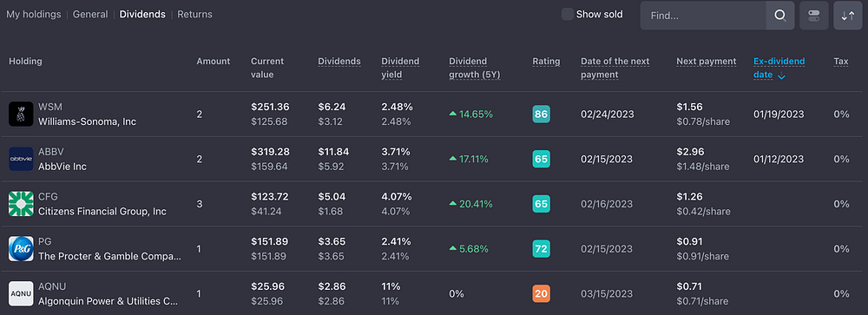Open The Procter & Gamble holding
Screen dimensions: 868x315
(109, 256)
